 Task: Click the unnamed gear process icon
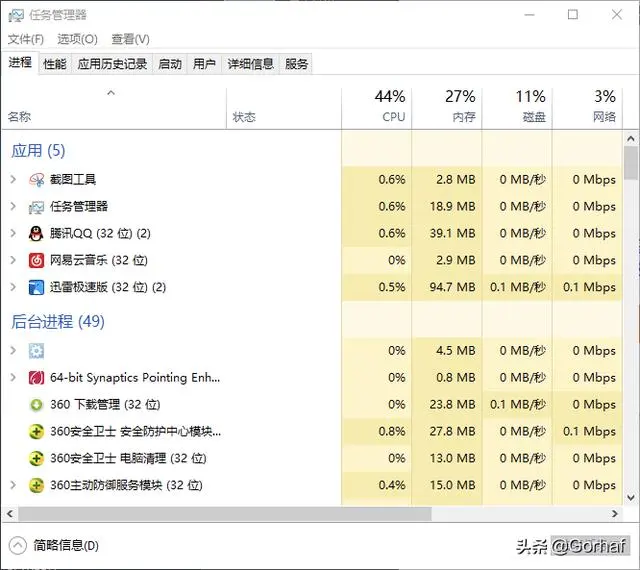click(x=36, y=351)
